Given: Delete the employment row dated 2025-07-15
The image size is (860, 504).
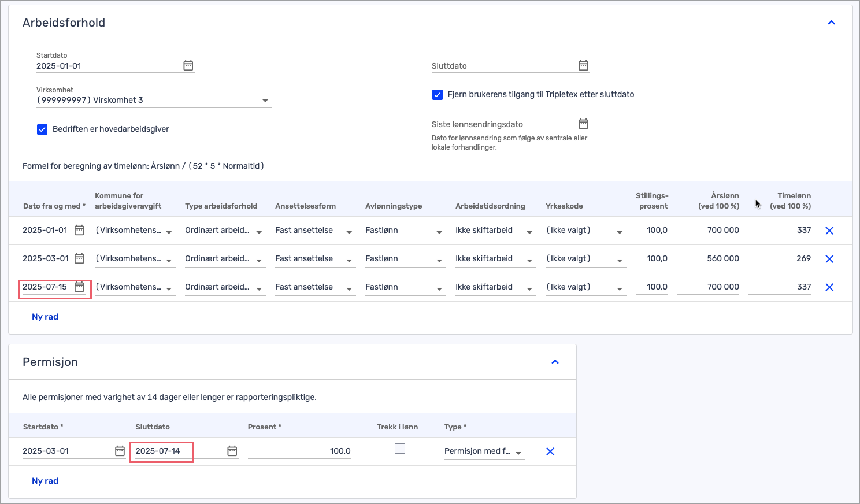Looking at the screenshot, I should (829, 287).
